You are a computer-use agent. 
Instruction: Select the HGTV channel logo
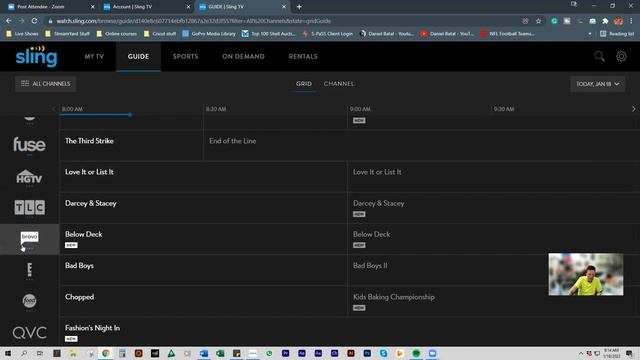pyautogui.click(x=29, y=177)
